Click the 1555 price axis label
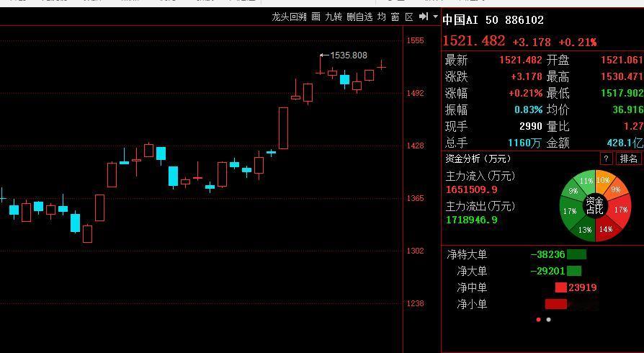 pos(415,40)
